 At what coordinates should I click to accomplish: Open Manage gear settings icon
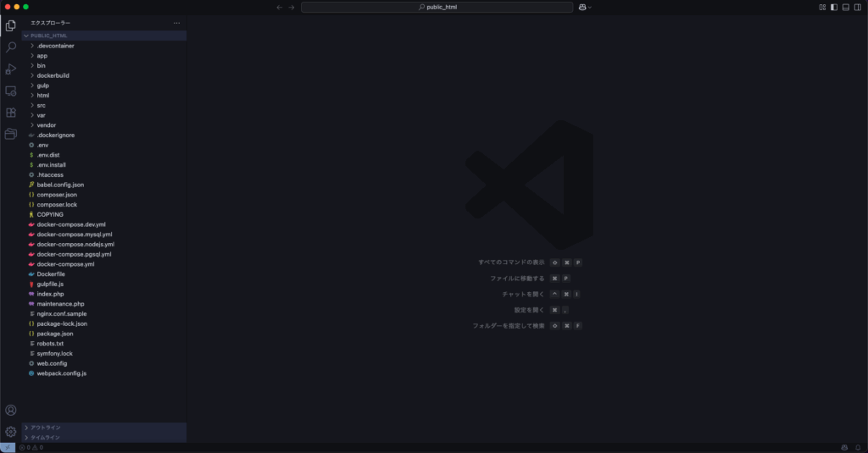10,432
